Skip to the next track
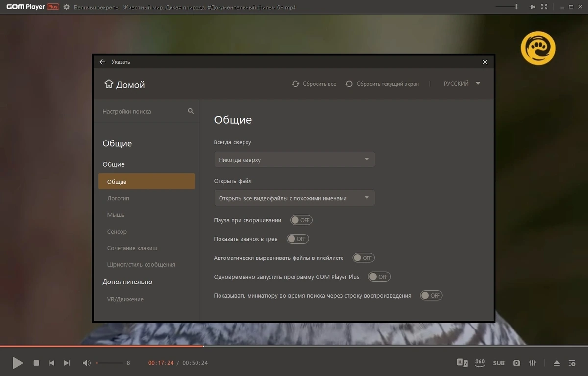The image size is (588, 376). click(67, 363)
